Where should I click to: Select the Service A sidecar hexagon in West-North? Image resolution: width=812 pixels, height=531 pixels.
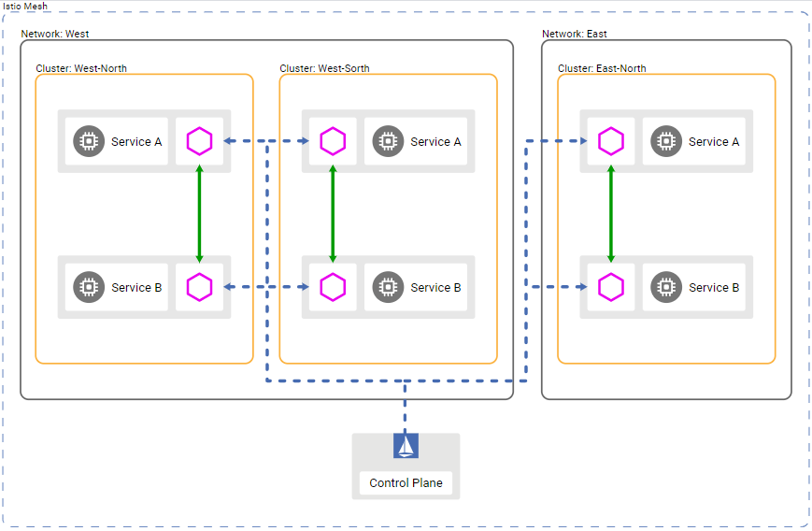click(199, 141)
